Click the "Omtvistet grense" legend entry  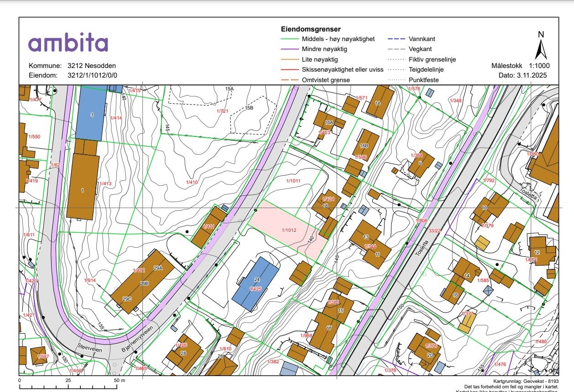point(326,80)
